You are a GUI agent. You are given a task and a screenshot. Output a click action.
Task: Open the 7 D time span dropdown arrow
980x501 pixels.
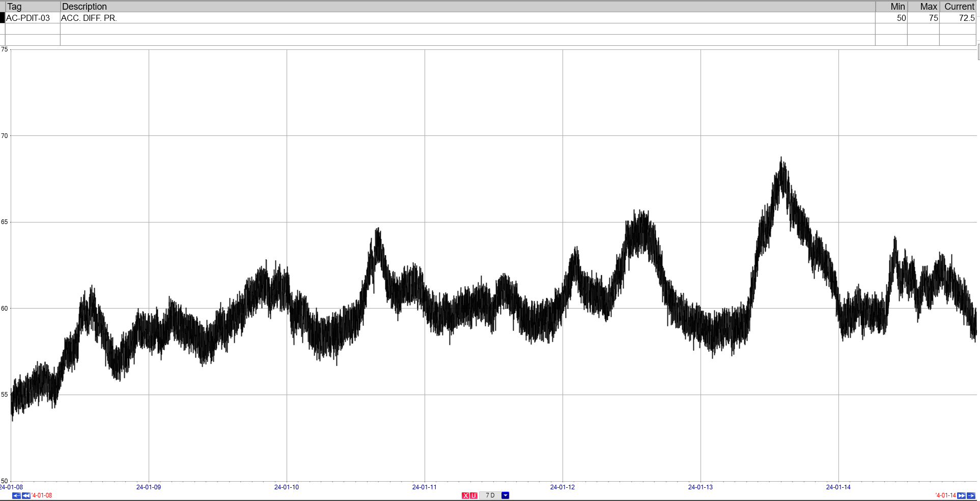point(505,495)
